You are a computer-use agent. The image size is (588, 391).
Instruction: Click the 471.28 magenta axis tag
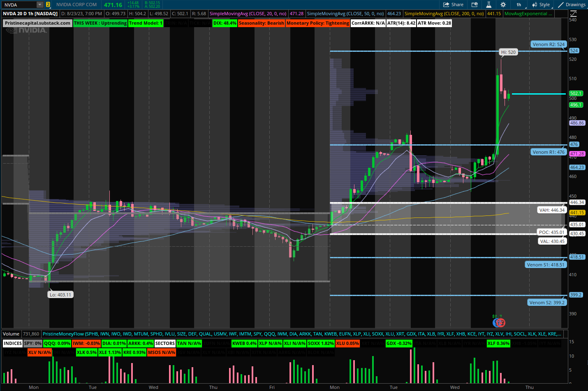[x=577, y=154]
